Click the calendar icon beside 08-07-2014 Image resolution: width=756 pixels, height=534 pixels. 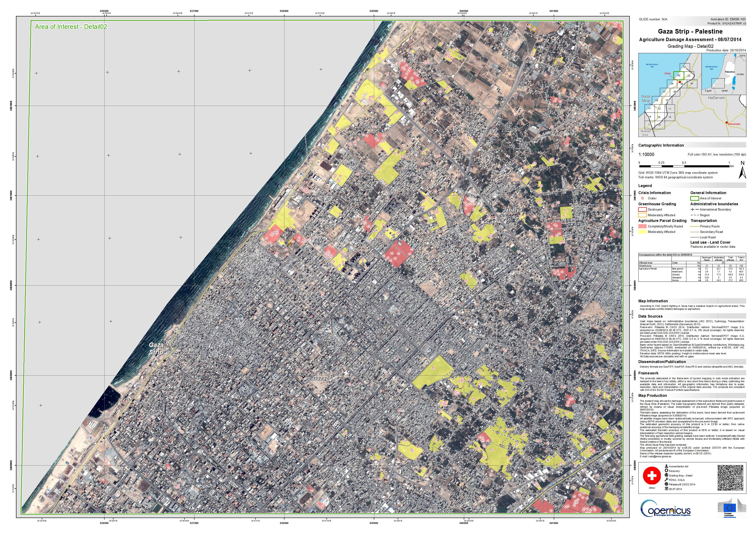coord(667,489)
